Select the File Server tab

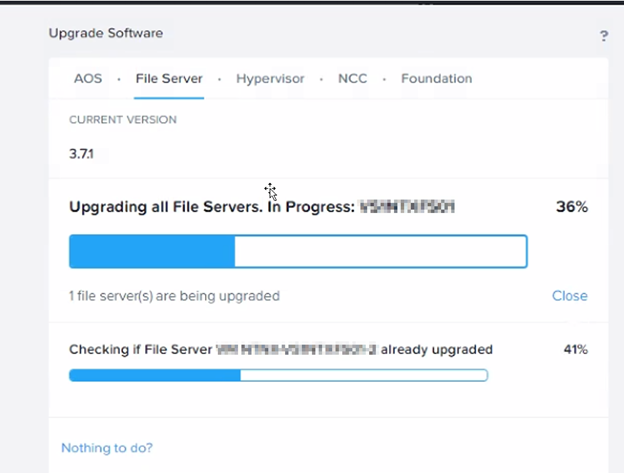point(169,78)
